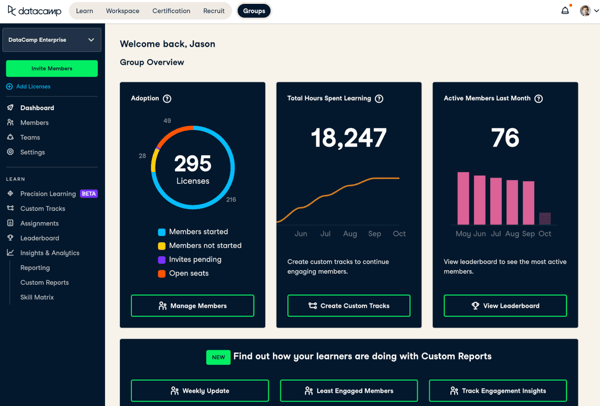The width and height of the screenshot is (600, 406).
Task: Open Assignments in the sidebar
Action: tap(39, 223)
